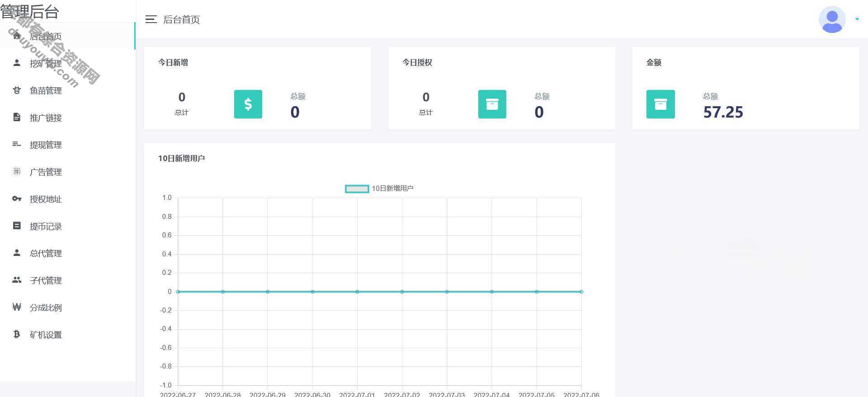
Task: Click the list icon beside 提现管理
Action: pyautogui.click(x=17, y=144)
